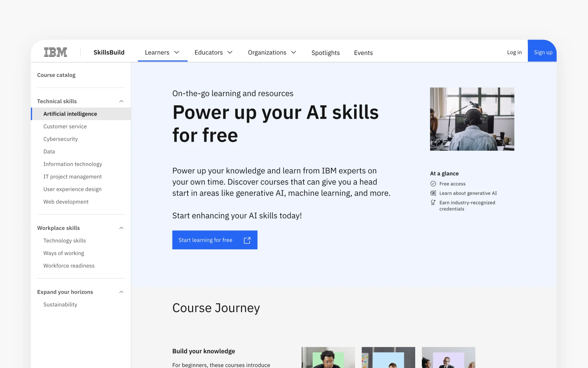Click the checkmark icon beside Free access
The image size is (588, 368).
point(433,184)
